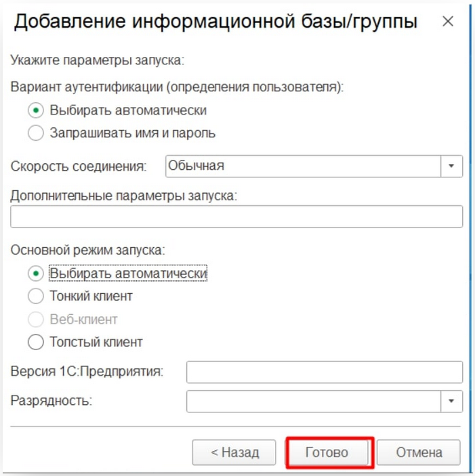475x476 pixels.
Task: Select the 'Тонкий клиент' launch mode
Action: tap(36, 296)
